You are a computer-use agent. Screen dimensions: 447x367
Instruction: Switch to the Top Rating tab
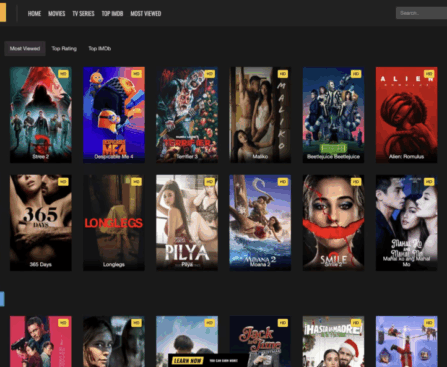(64, 48)
